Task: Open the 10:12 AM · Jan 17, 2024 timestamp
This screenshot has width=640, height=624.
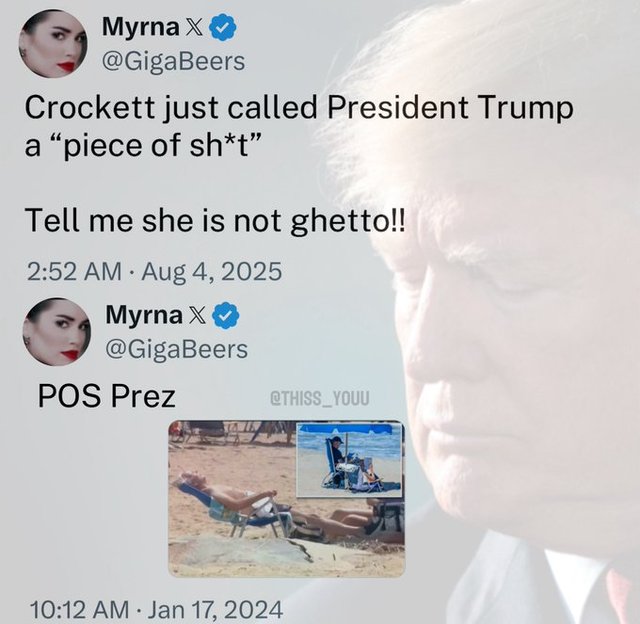Action: [x=157, y=610]
